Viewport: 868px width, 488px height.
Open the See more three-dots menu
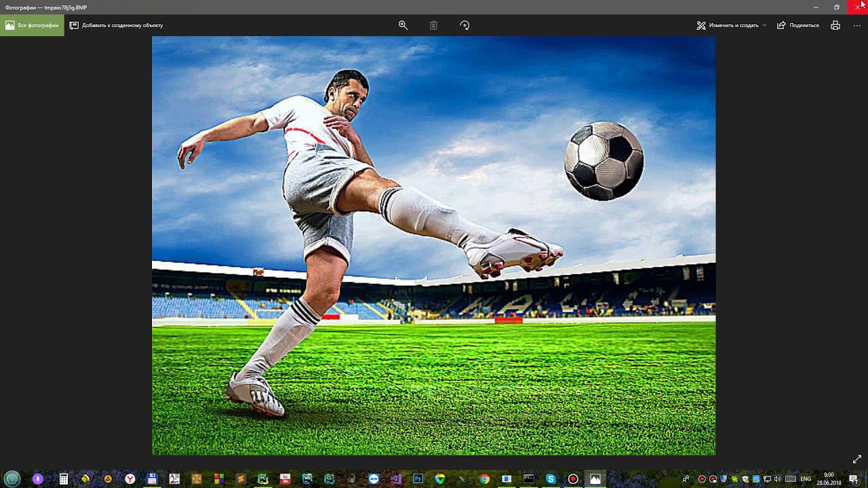coord(857,25)
